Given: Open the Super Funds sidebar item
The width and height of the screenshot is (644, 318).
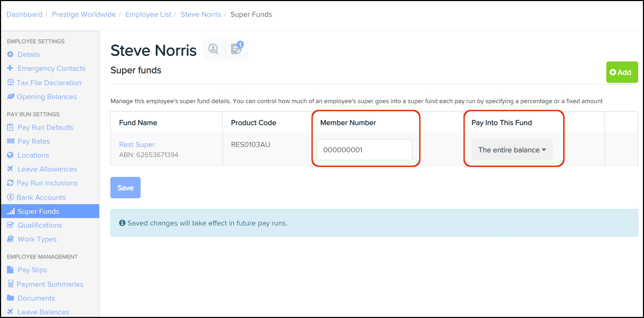Looking at the screenshot, I should [x=38, y=211].
